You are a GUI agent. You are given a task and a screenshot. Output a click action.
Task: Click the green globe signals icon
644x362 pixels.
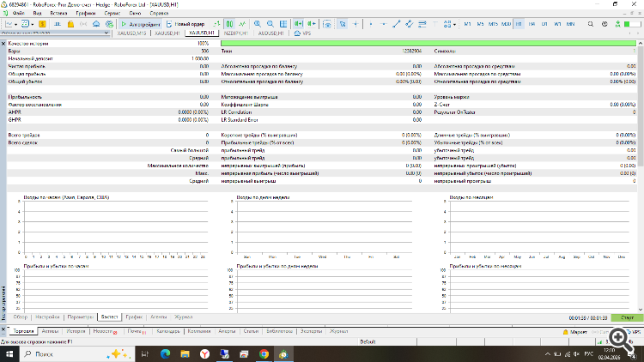pos(109,24)
